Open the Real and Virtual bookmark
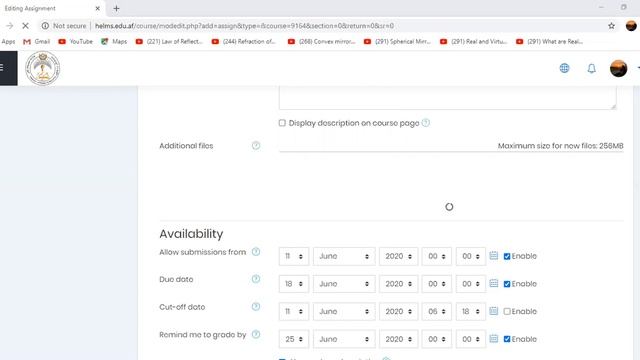The width and height of the screenshot is (640, 360). [x=473, y=42]
